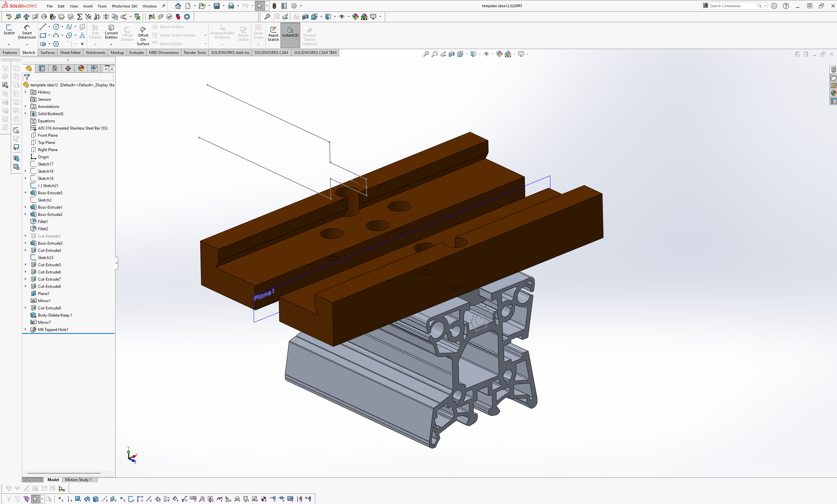Expand Solid Bodies(4) folder
The image size is (837, 504).
[x=26, y=113]
